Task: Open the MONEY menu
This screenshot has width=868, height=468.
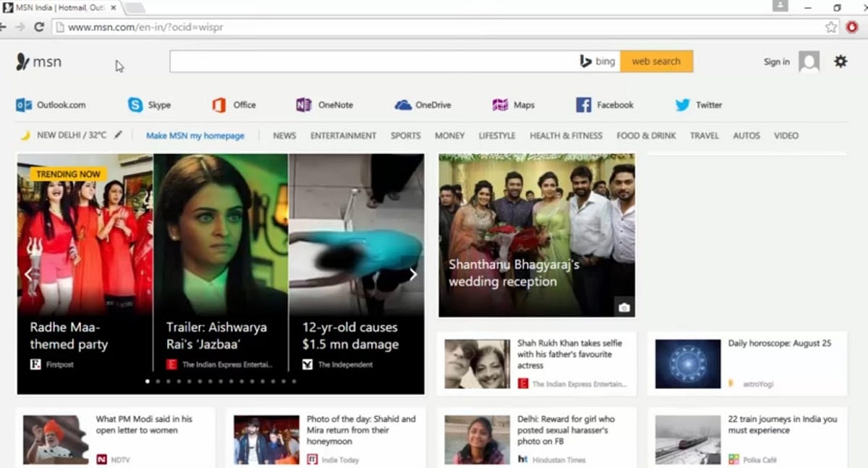Action: 450,135
